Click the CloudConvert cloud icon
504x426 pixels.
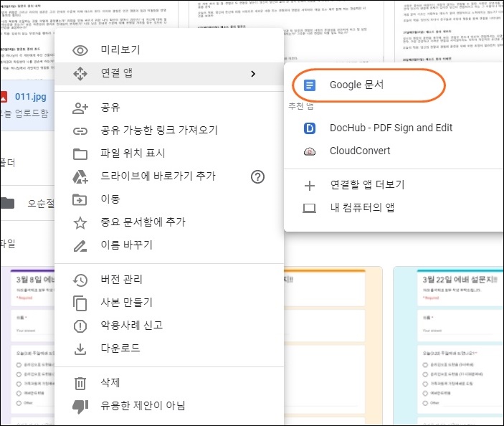coord(310,151)
